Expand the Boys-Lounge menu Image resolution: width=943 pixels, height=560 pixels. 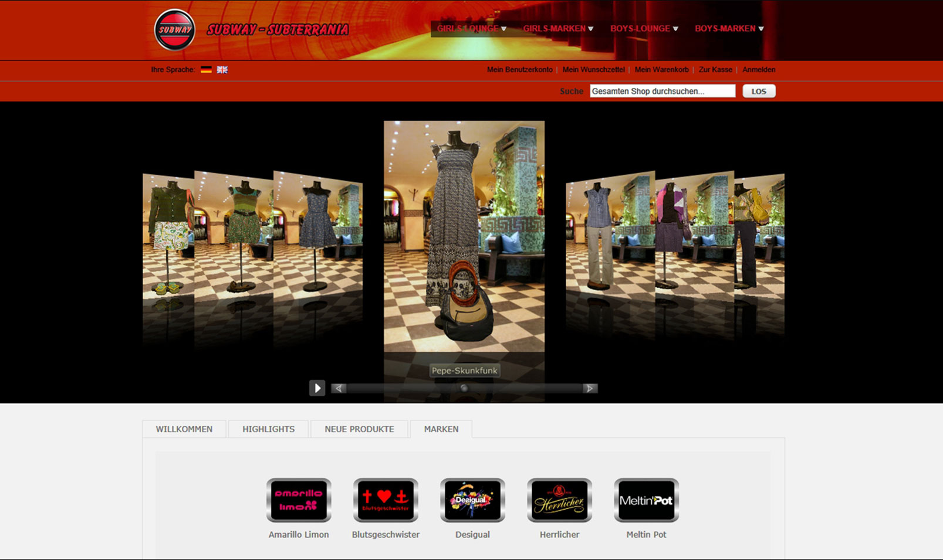tap(644, 28)
